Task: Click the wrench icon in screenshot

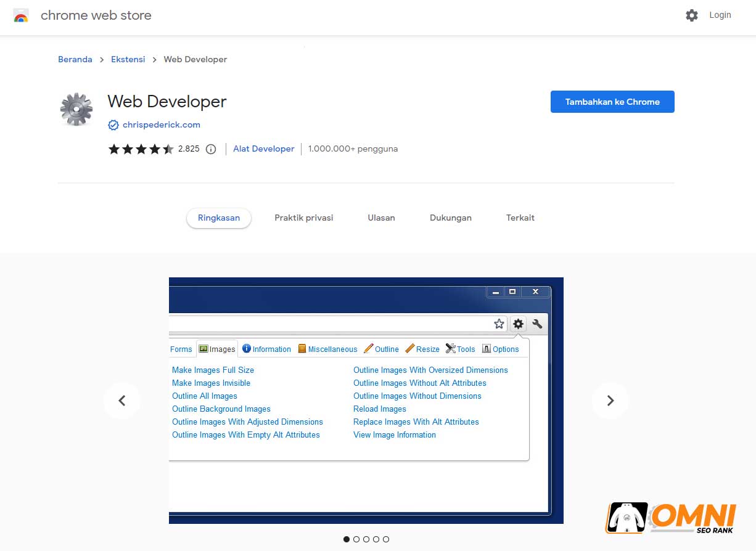Action: point(537,324)
